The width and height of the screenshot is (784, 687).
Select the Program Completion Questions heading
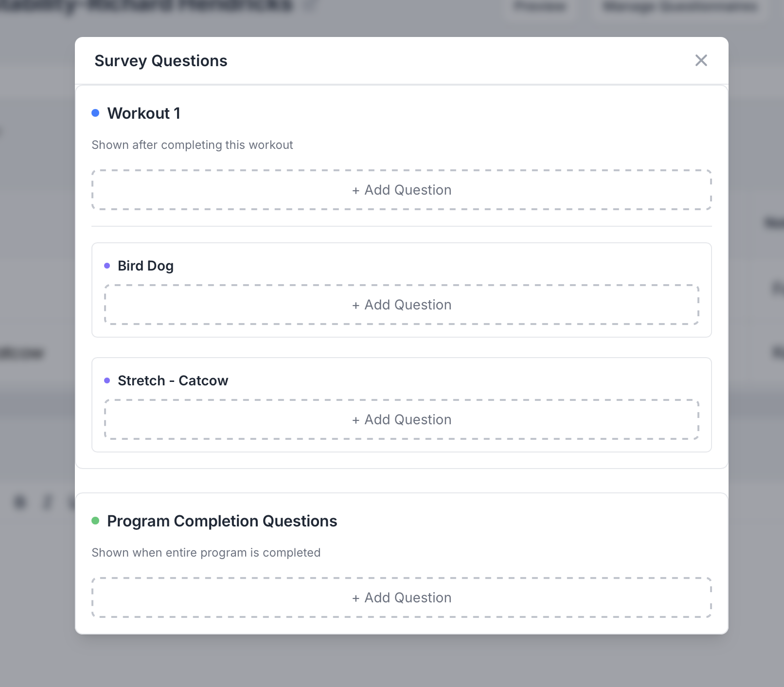click(x=222, y=521)
